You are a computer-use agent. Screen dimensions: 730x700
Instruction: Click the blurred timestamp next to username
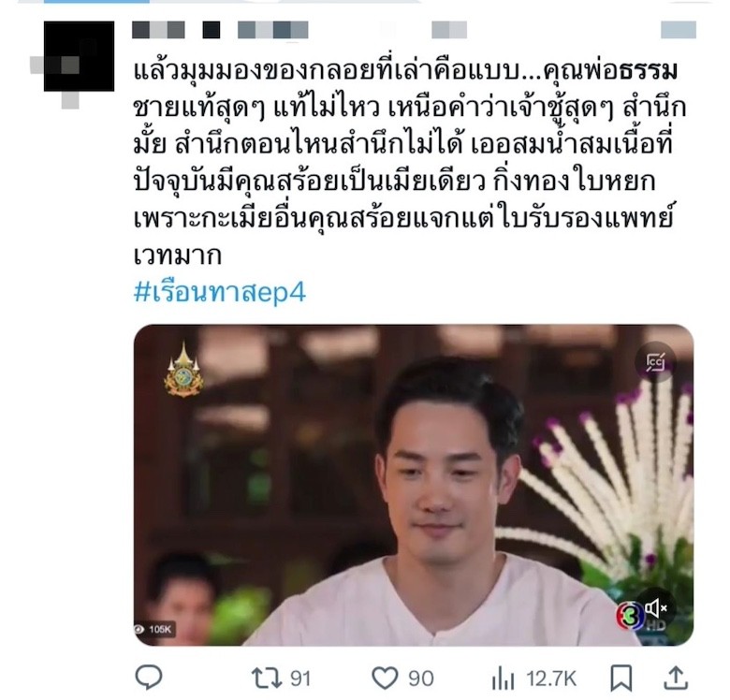(x=449, y=30)
